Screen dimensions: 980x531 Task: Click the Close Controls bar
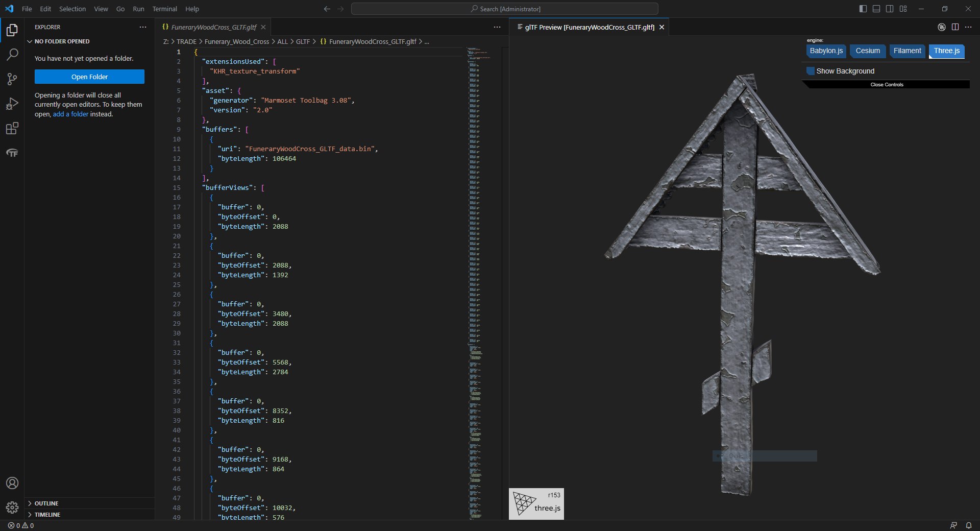point(887,85)
